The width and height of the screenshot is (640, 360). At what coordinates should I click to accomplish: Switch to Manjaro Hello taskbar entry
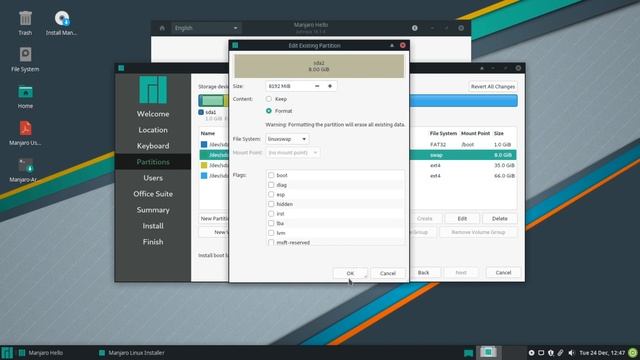(41, 353)
